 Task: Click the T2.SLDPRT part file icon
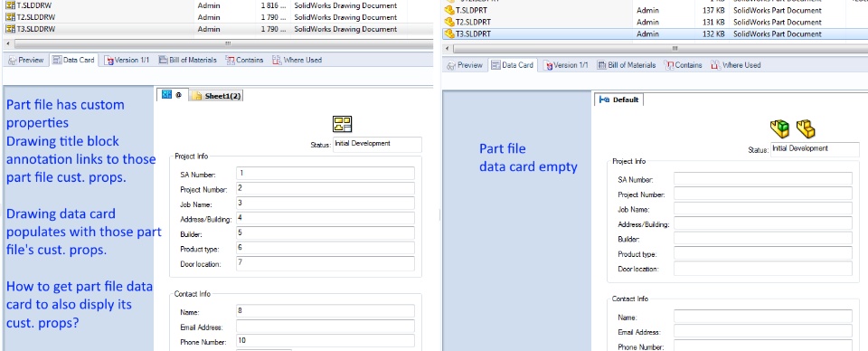tap(449, 22)
